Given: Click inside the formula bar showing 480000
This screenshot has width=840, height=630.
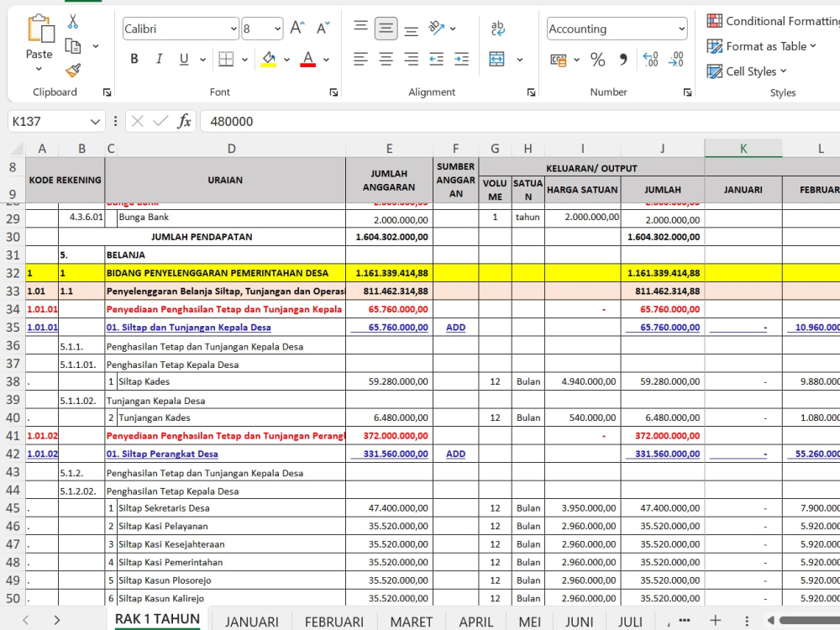Looking at the screenshot, I should point(520,122).
